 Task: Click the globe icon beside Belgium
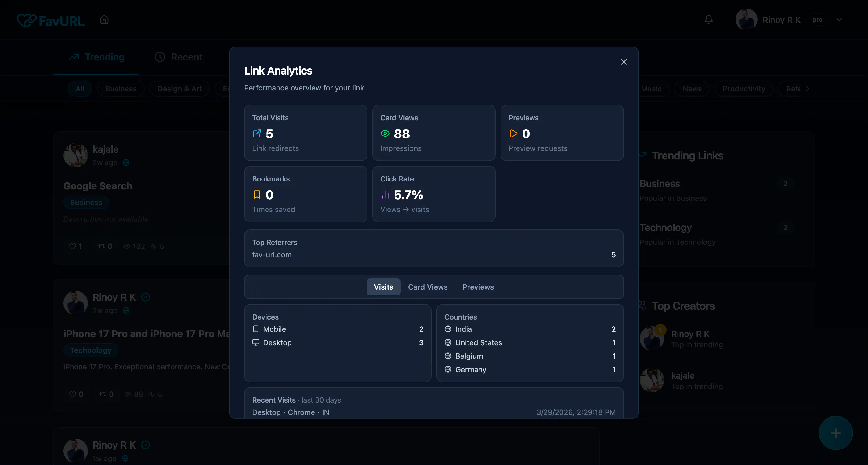pyautogui.click(x=448, y=356)
